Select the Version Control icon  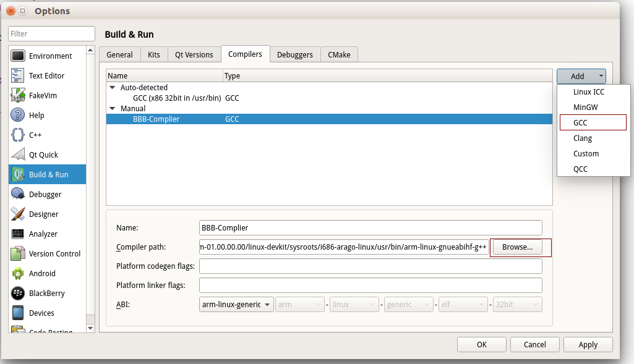point(18,254)
